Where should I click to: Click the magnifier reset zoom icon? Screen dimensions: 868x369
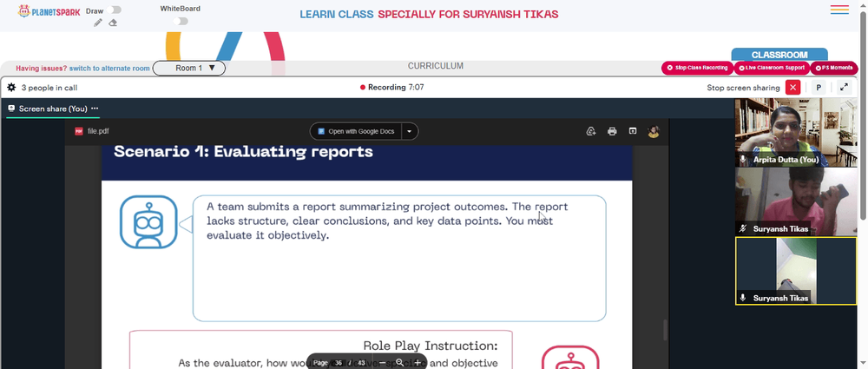[399, 363]
